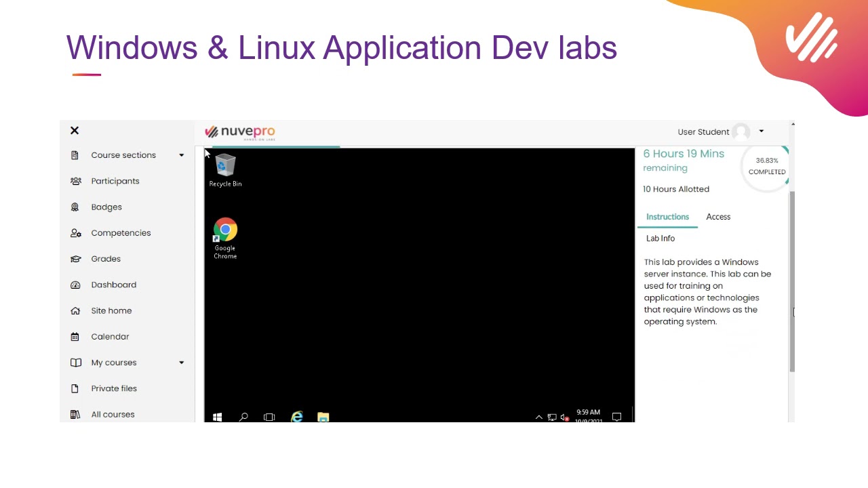
Task: Open the Windows Start menu
Action: click(217, 417)
